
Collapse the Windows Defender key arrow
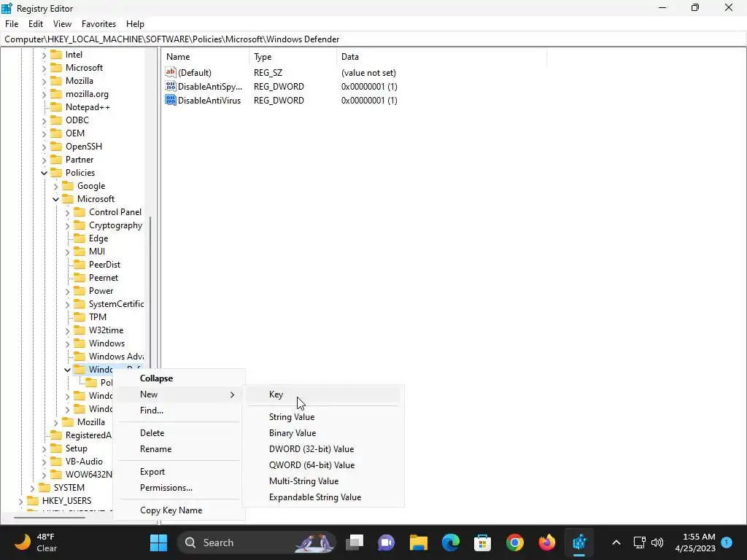(67, 370)
